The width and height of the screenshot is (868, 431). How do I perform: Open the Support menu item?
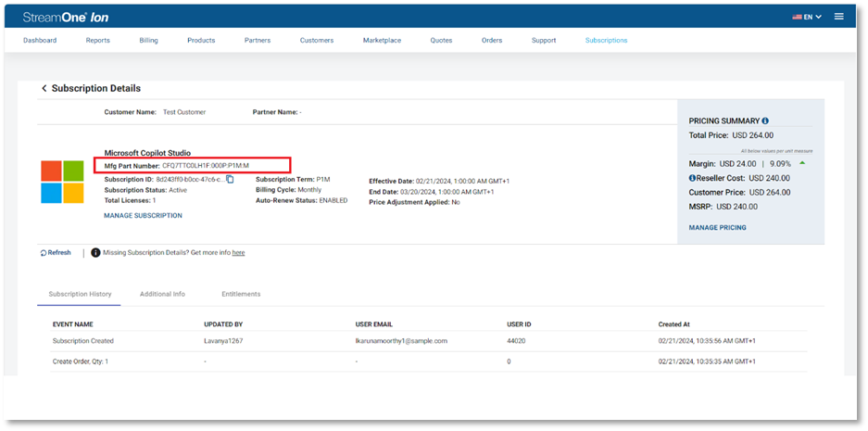544,41
